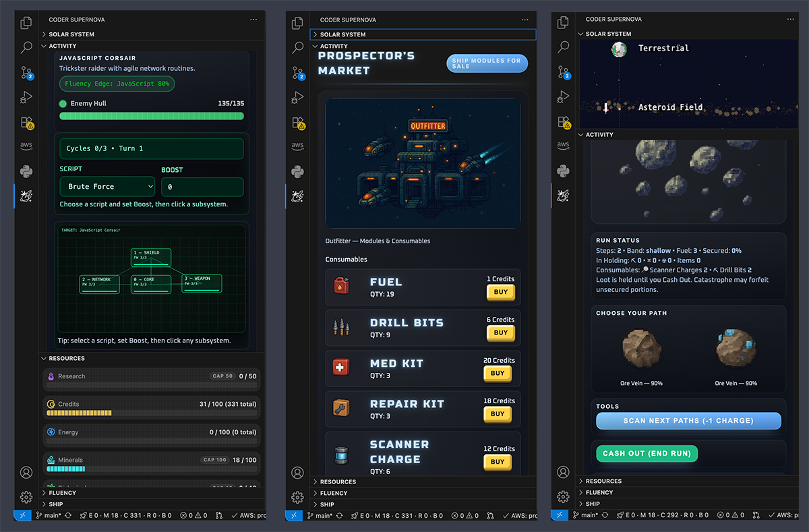This screenshot has height=532, width=809.
Task: Target the Weapon subsystem node
Action: [202, 283]
